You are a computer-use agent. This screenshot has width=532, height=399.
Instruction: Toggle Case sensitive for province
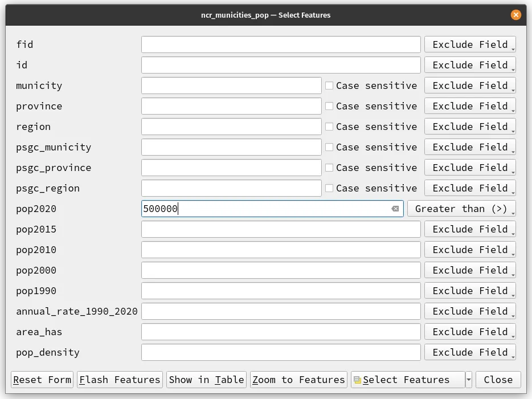pos(329,106)
